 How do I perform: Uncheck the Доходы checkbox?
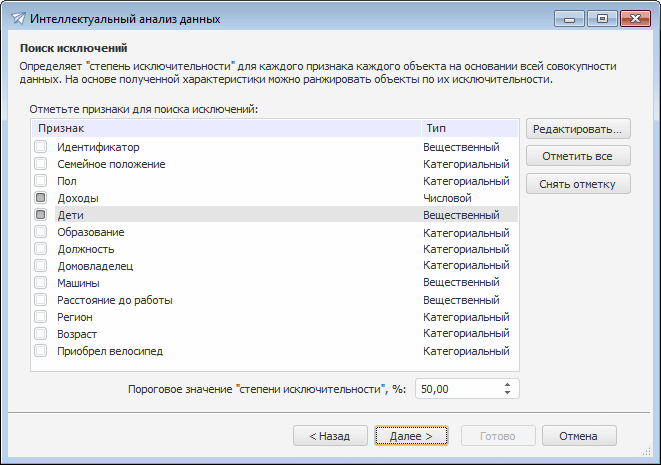click(x=41, y=198)
